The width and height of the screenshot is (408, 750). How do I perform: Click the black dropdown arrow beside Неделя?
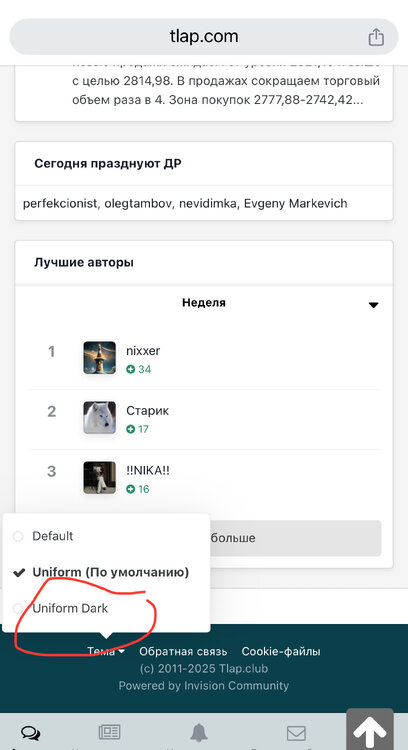[374, 305]
